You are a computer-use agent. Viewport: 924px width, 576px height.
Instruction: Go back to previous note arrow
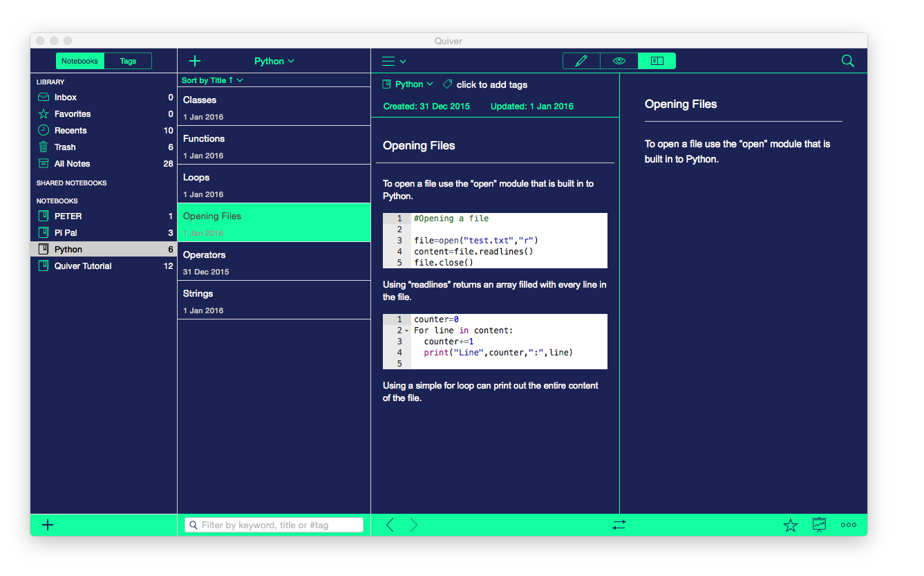point(390,525)
